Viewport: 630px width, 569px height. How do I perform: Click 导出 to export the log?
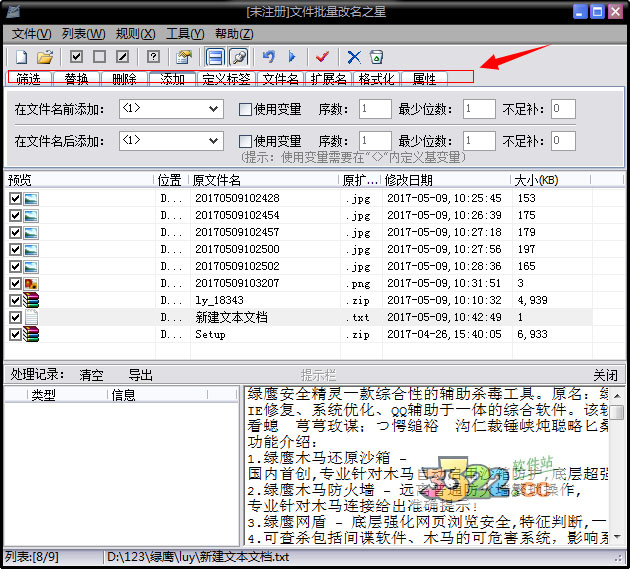pyautogui.click(x=140, y=375)
